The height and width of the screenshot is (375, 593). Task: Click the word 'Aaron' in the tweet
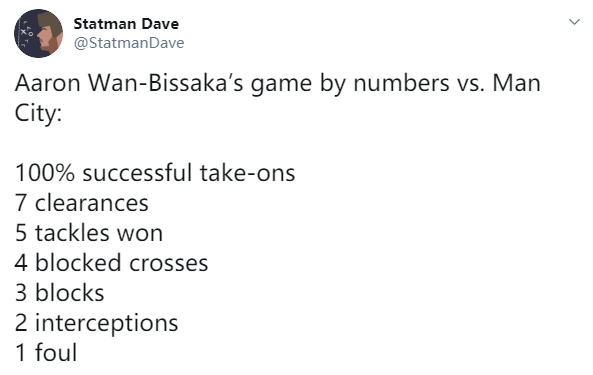(48, 84)
